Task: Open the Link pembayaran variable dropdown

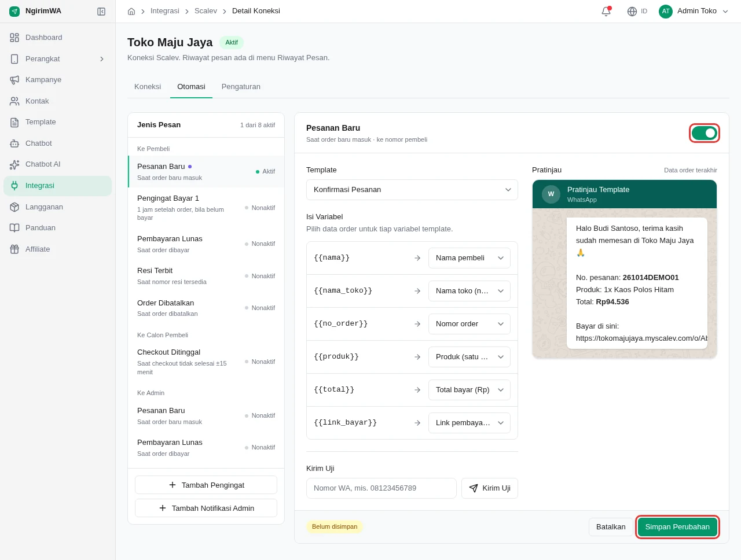Action: pyautogui.click(x=469, y=423)
